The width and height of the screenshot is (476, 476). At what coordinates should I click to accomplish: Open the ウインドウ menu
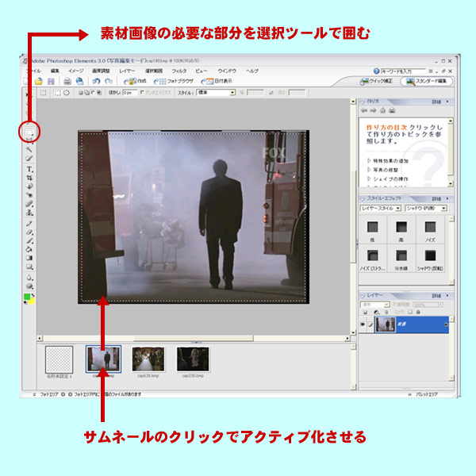click(227, 71)
